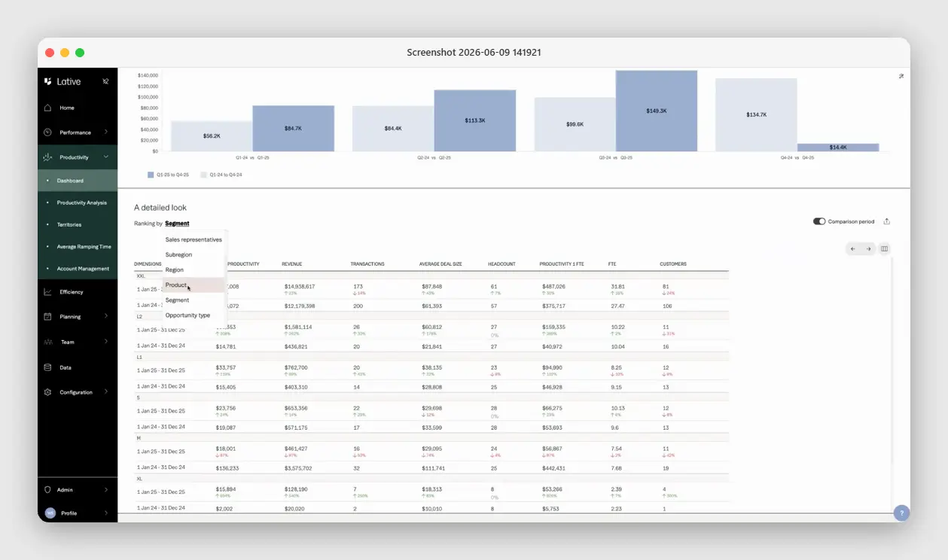Click the $14.4K bar in the chart
This screenshot has width=948, height=560.
838,148
